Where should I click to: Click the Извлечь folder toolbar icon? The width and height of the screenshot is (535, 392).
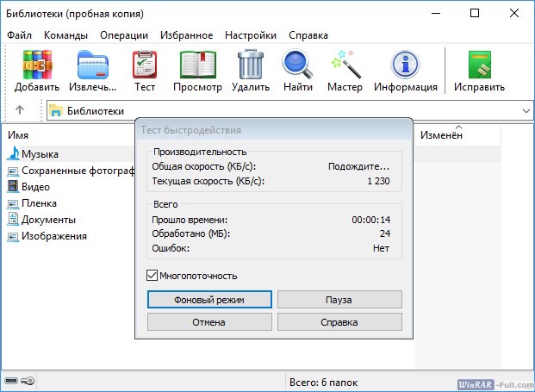92,64
